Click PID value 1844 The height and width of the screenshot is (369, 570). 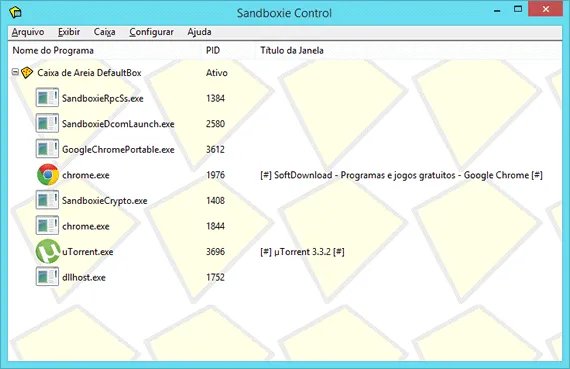pos(215,226)
